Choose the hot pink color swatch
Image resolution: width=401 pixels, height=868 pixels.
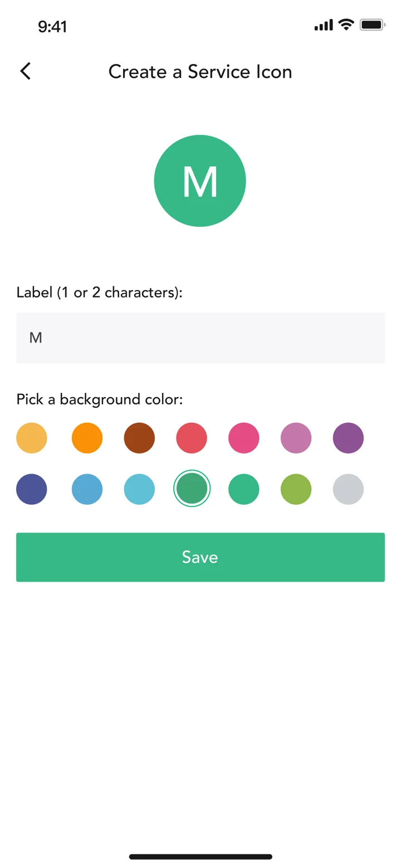point(244,438)
